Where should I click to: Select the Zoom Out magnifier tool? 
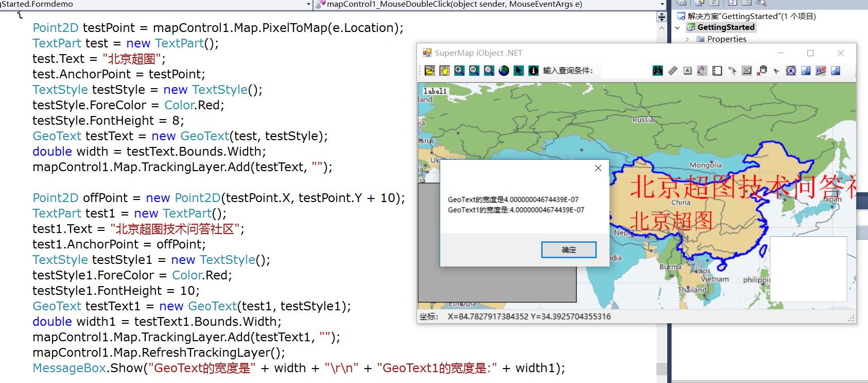[x=474, y=71]
